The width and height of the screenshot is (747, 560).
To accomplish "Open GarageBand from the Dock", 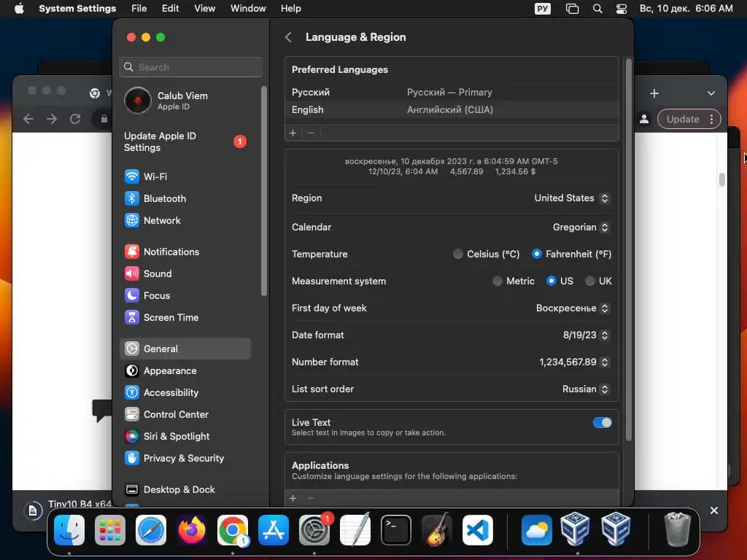I will (x=437, y=531).
